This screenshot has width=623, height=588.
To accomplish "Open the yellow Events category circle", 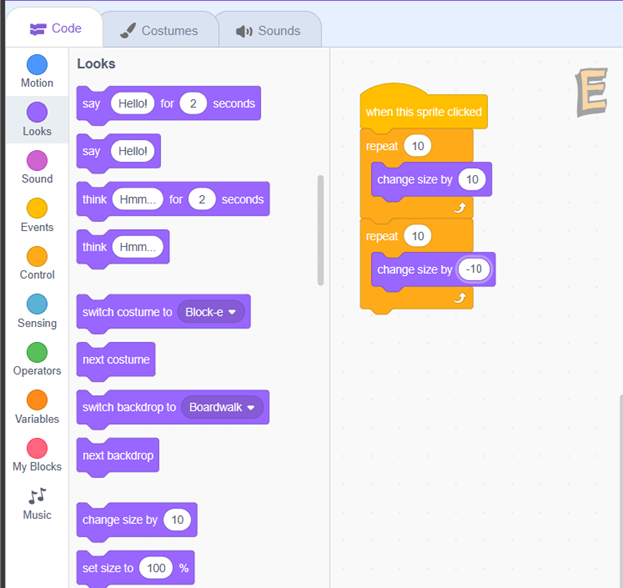I will point(37,208).
